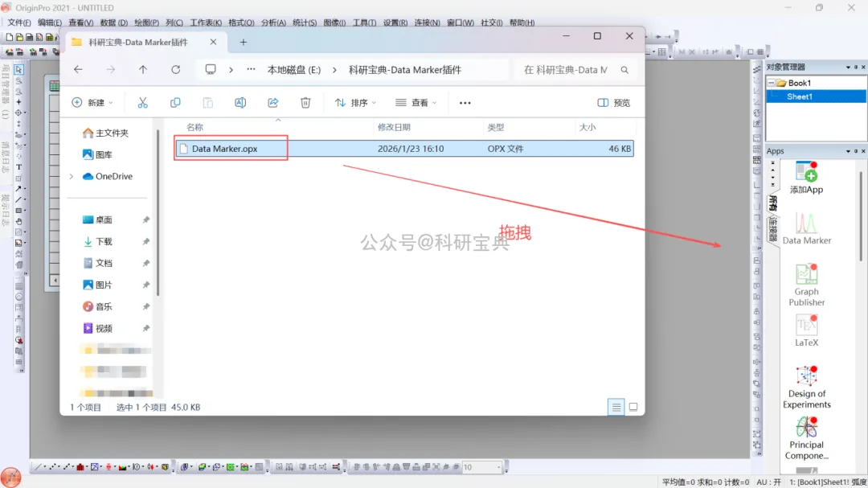The height and width of the screenshot is (488, 868).
Task: Click the address bar path ellipsis
Action: coord(251,69)
